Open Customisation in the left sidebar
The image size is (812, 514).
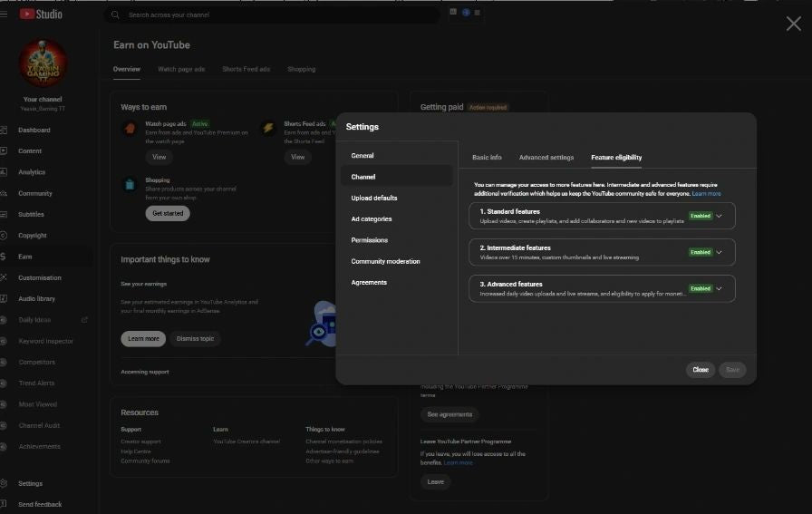click(x=40, y=277)
